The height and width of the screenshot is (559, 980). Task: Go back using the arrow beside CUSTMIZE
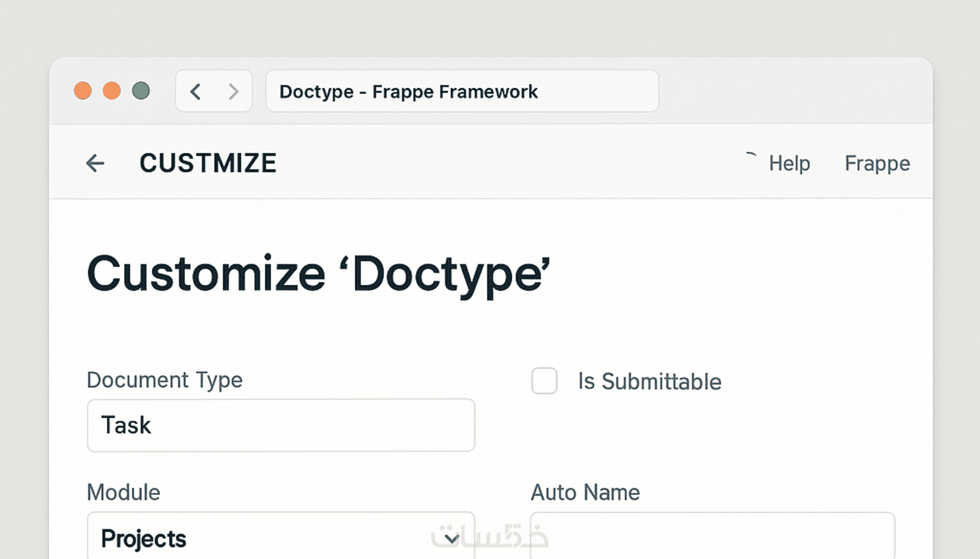[x=95, y=164]
